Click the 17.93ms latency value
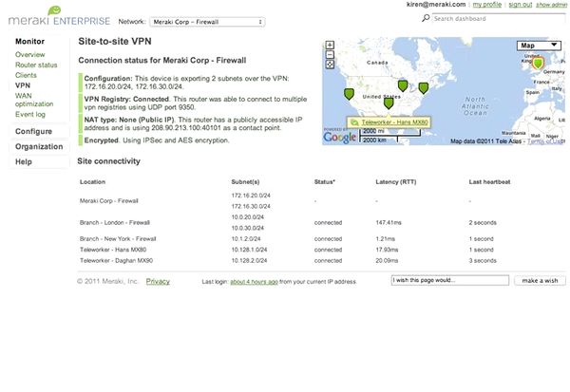570x392 pixels. 387,250
